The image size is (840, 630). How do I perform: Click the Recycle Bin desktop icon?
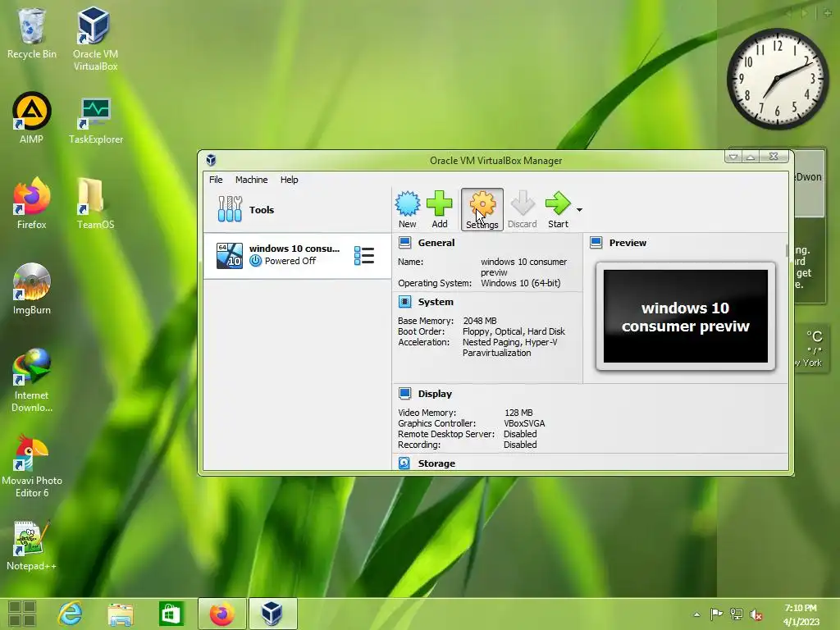[32, 33]
